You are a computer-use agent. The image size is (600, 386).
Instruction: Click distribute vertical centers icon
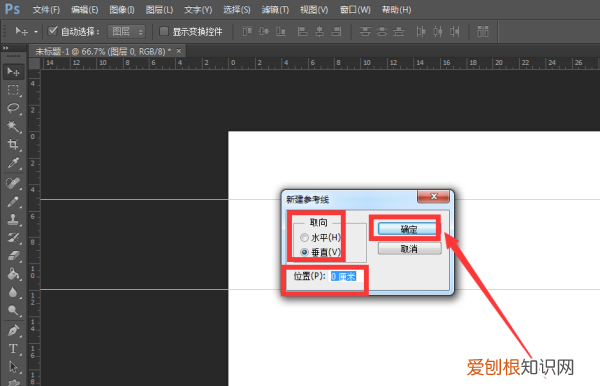pos(382,31)
